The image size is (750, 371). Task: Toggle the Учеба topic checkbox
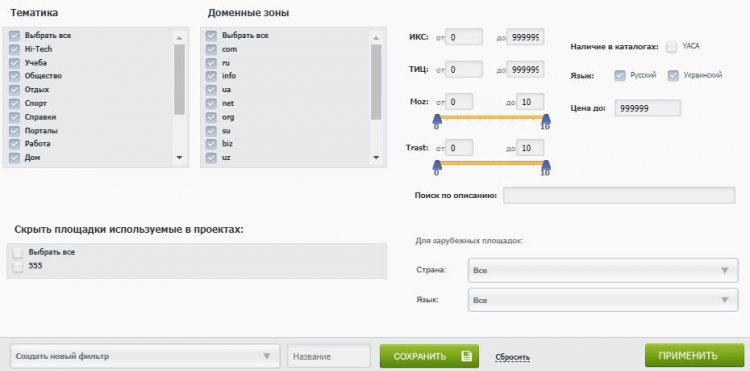[x=14, y=63]
